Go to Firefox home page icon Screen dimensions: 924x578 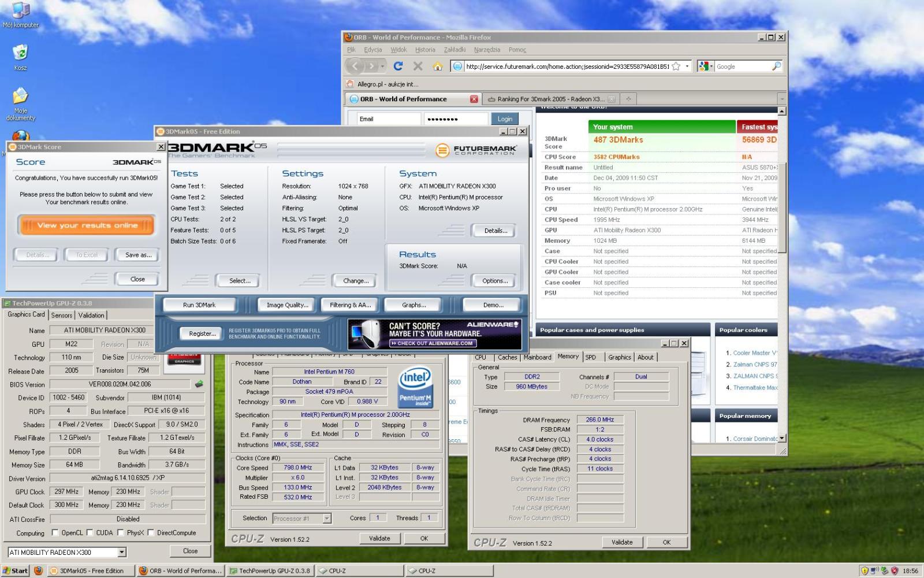point(438,66)
